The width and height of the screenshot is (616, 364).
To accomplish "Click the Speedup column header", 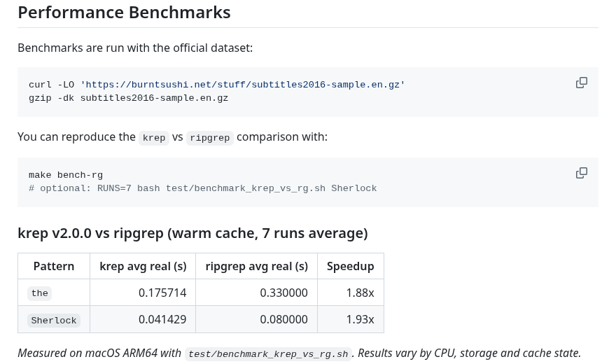I will pyautogui.click(x=350, y=266).
